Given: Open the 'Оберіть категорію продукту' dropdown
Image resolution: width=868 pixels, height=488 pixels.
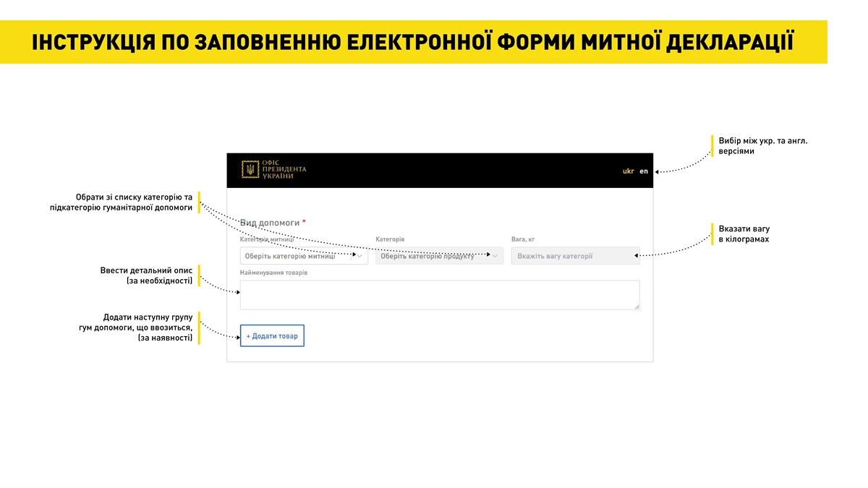Looking at the screenshot, I should coord(433,256).
